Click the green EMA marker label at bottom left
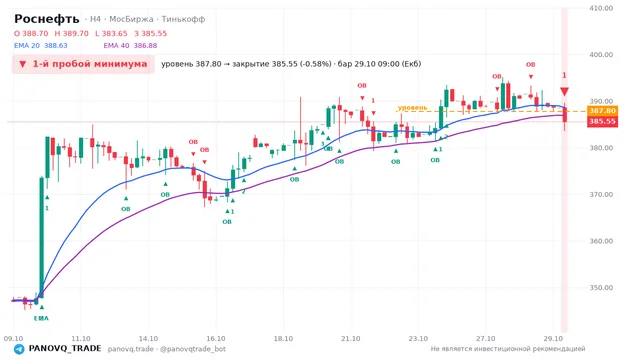Image resolution: width=640 pixels, height=360 pixels. (x=41, y=318)
